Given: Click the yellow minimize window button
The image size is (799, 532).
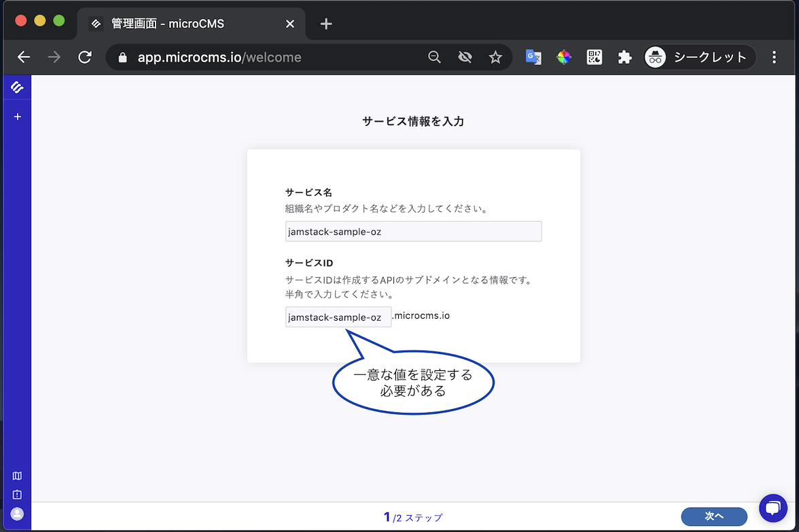Looking at the screenshot, I should click(39, 20).
